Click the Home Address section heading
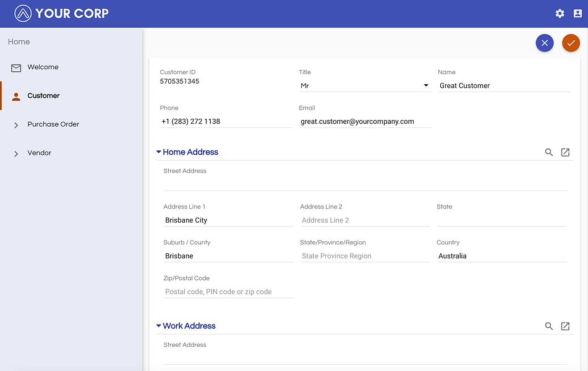This screenshot has width=588, height=371. [190, 152]
